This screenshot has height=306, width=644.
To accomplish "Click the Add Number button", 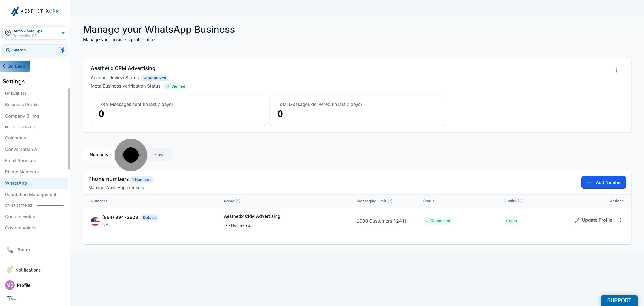I will [604, 182].
